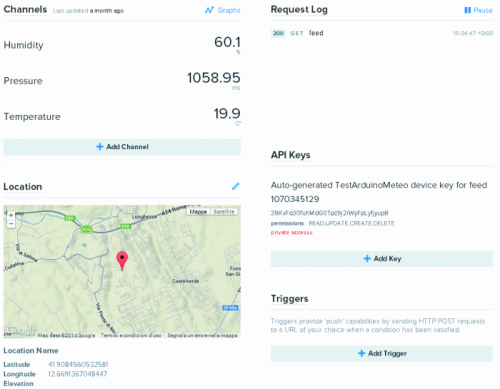Image resolution: width=500 pixels, height=389 pixels.
Task: Switch map to Satellite view
Action: pyautogui.click(x=224, y=212)
